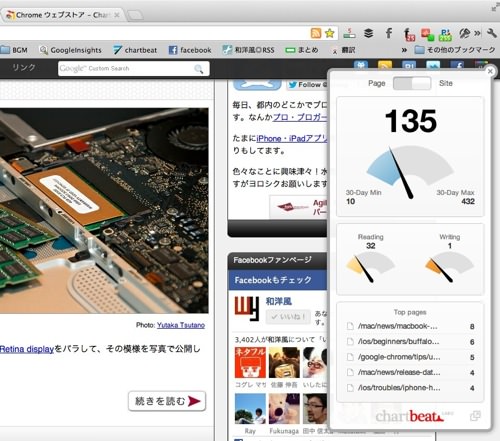Open Facebook extension with red 25 badge

point(409,34)
